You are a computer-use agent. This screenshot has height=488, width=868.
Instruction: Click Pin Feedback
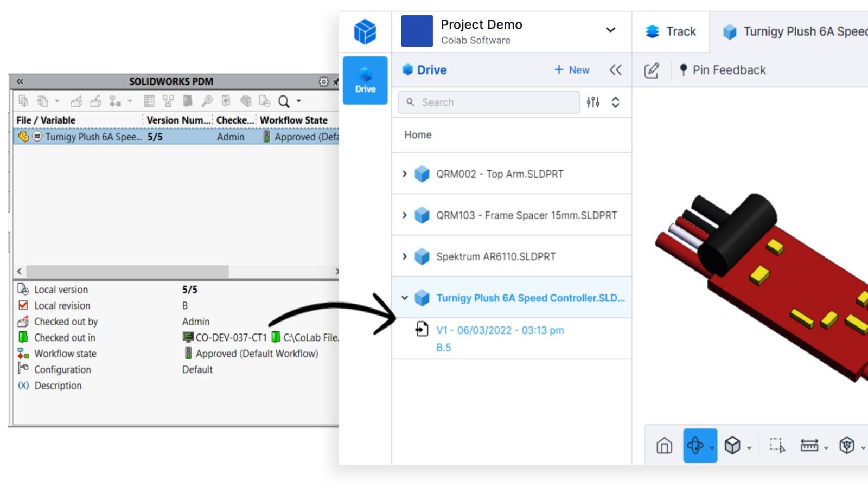point(723,70)
